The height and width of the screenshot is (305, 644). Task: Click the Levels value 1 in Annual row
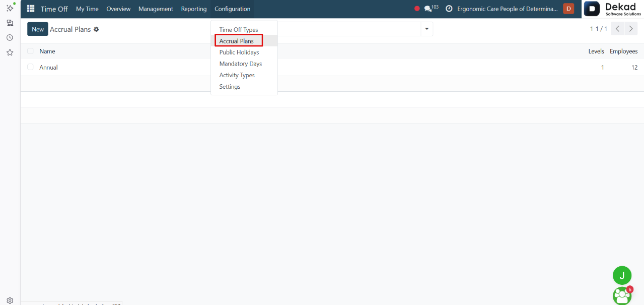click(602, 67)
